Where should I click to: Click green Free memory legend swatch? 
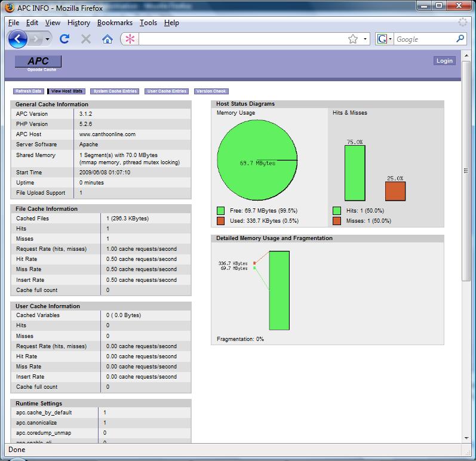click(221, 211)
